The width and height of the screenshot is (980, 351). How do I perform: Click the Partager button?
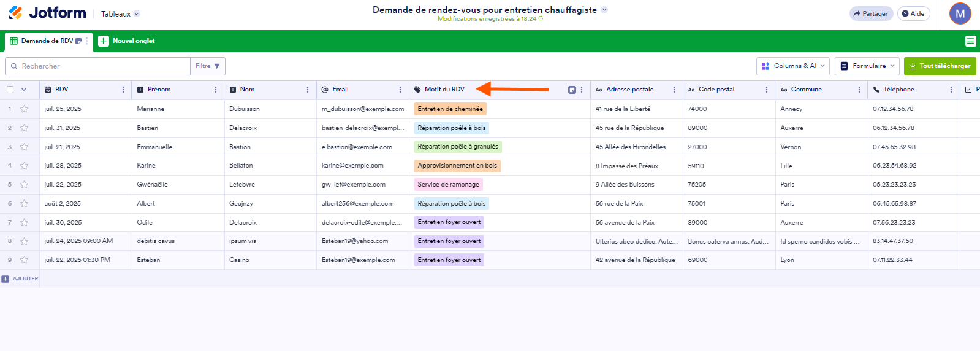point(870,13)
